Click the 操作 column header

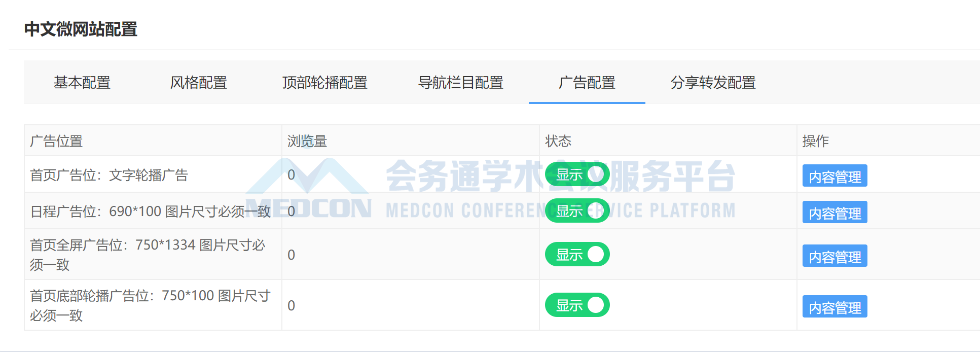816,141
